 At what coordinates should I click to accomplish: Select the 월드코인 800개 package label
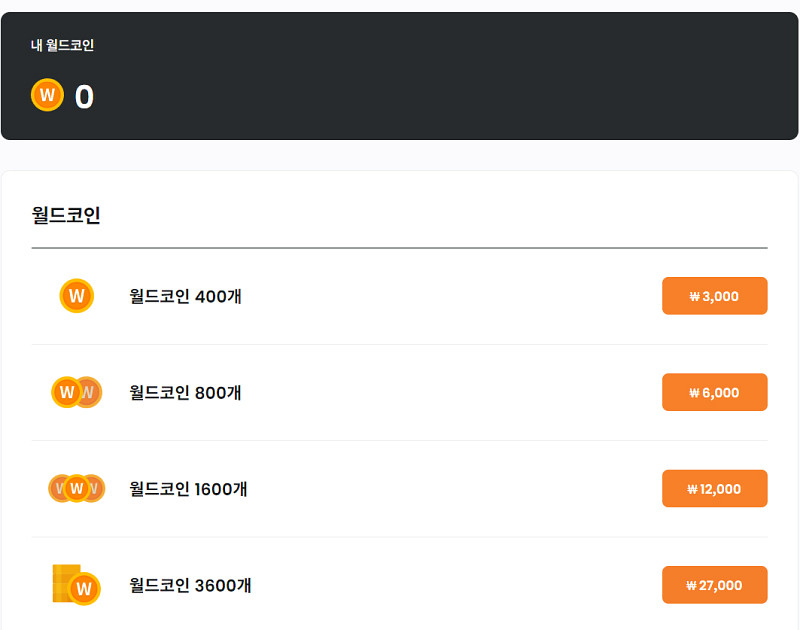coord(186,392)
